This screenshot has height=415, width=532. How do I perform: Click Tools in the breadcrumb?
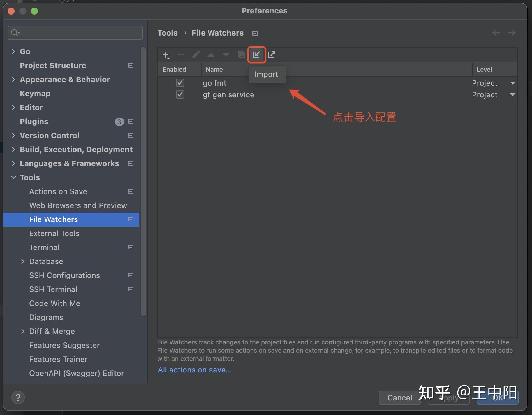point(168,33)
